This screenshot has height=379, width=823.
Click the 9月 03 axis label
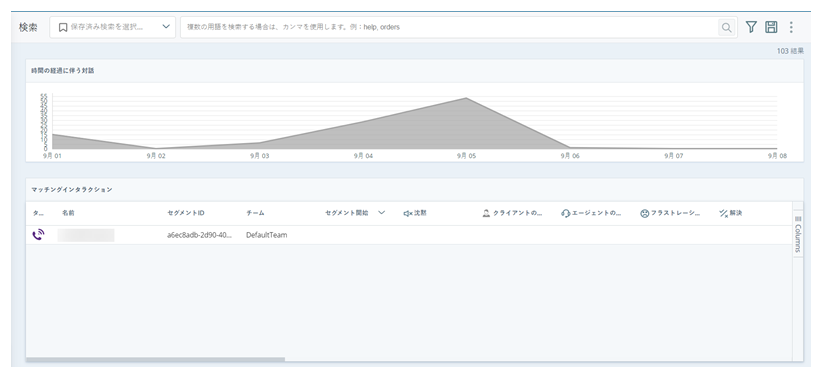click(x=259, y=156)
